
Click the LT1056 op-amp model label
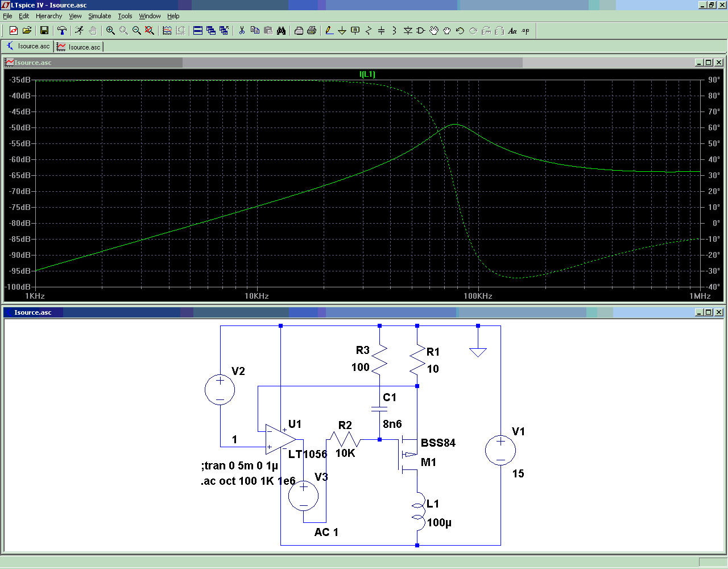[x=308, y=454]
